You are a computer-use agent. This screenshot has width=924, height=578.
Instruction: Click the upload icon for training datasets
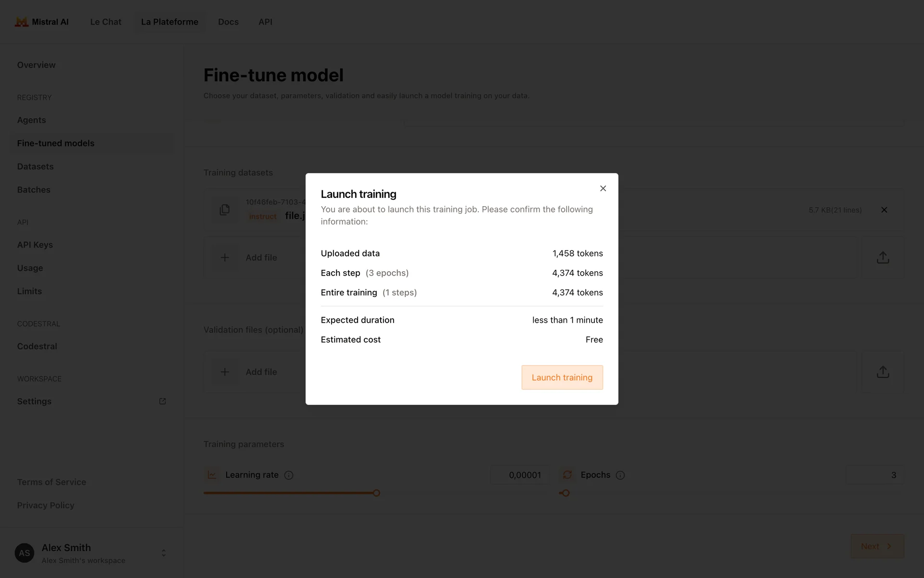[883, 258]
